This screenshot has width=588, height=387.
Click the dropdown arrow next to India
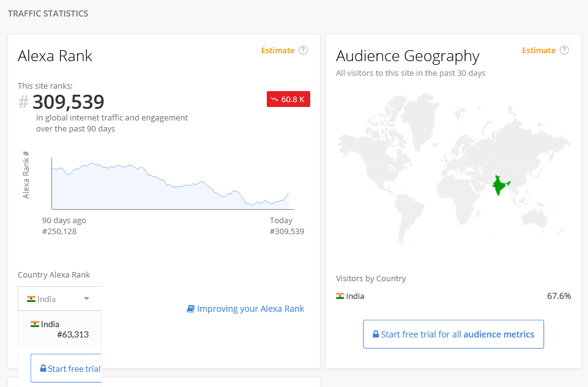[x=87, y=298]
